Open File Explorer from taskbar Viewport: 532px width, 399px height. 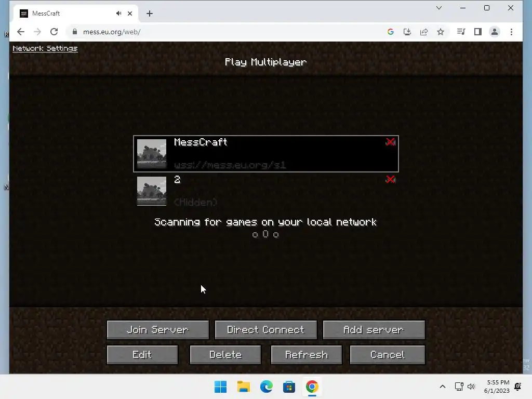pyautogui.click(x=243, y=387)
